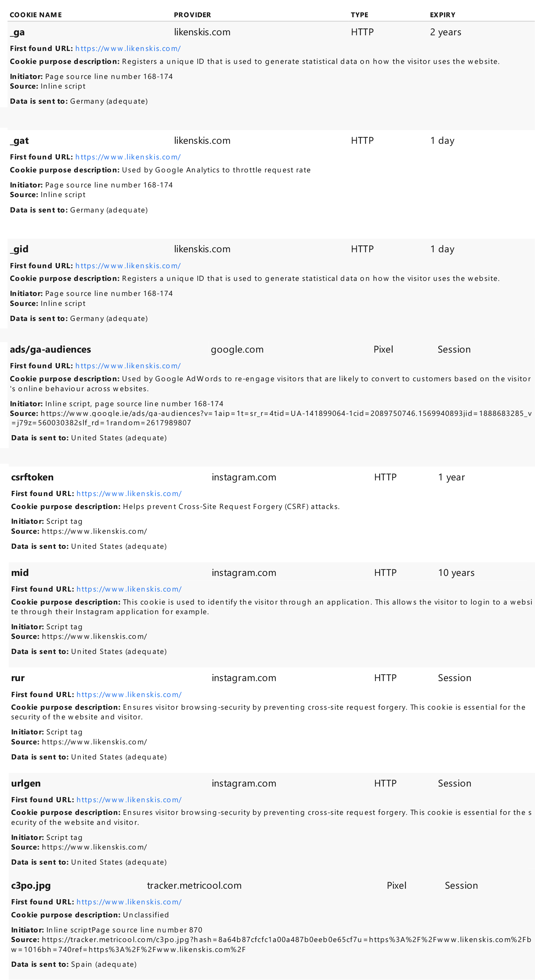The height and width of the screenshot is (980, 535).
Task: Select the Type column header
Action: coord(359,15)
